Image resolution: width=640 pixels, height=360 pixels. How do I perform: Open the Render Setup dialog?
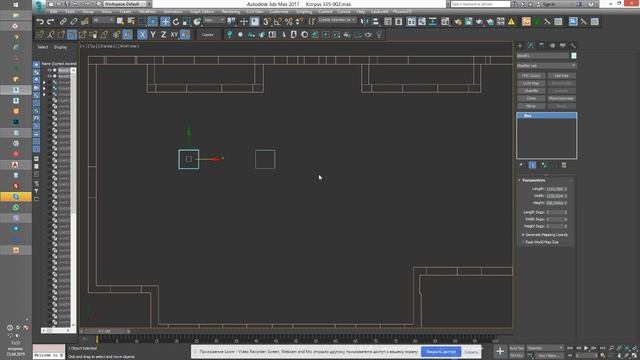[x=458, y=22]
